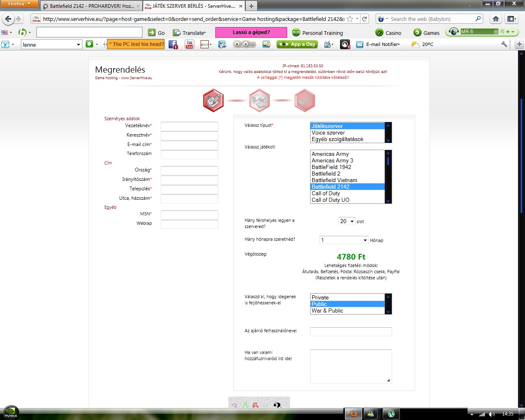The image size is (525, 420).
Task: Select 'BattleField 1942' game
Action: click(347, 167)
